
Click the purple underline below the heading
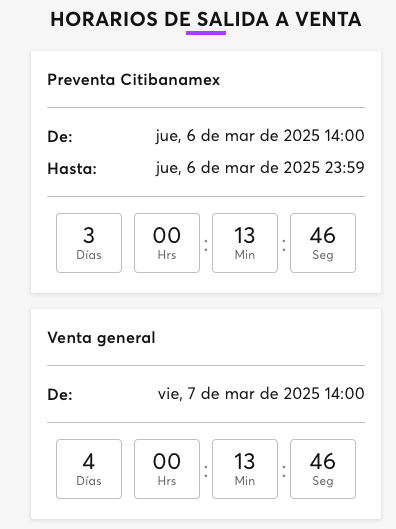pyautogui.click(x=206, y=33)
